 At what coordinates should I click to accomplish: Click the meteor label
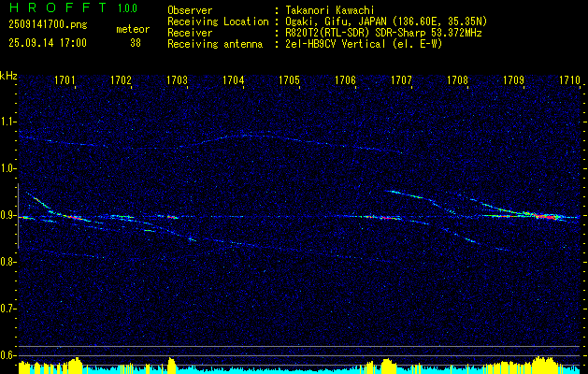pyautogui.click(x=133, y=29)
